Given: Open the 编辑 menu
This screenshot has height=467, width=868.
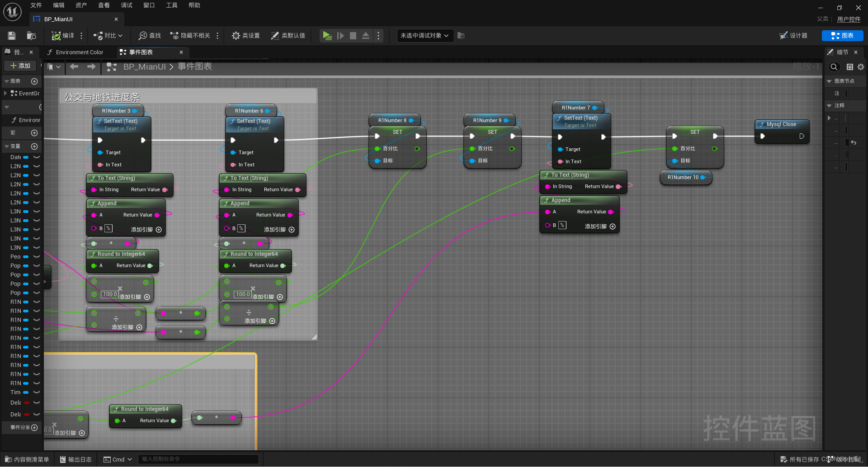Looking at the screenshot, I should click(59, 5).
